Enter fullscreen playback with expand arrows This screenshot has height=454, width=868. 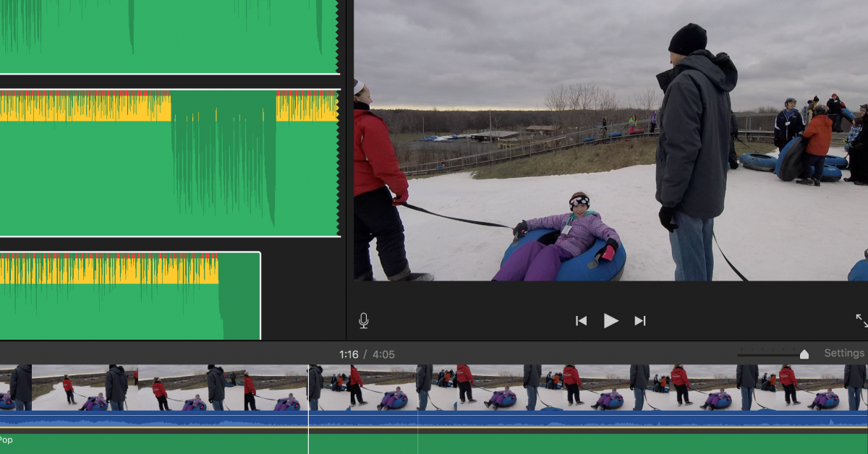click(861, 320)
